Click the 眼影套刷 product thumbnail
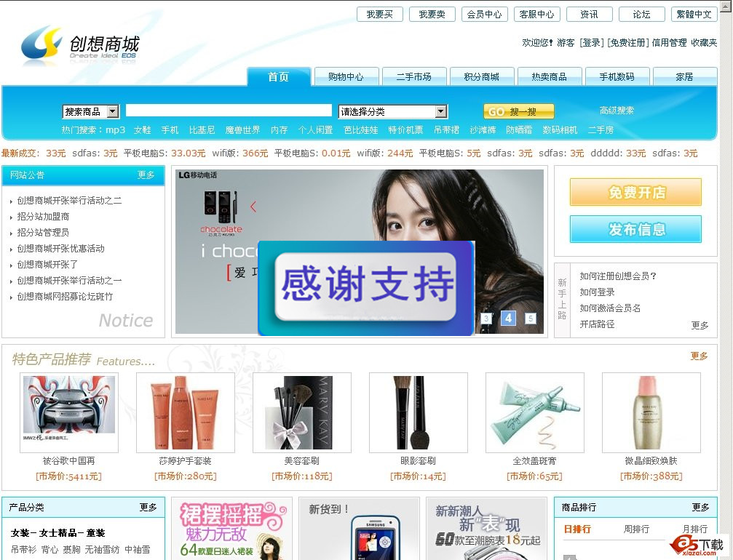This screenshot has width=733, height=560. (419, 412)
